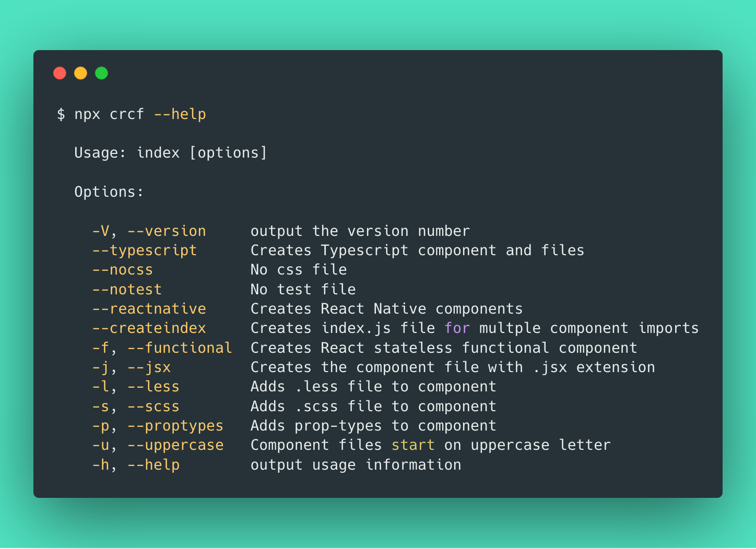The width and height of the screenshot is (756, 549).
Task: Click the -l, --less option
Action: (136, 387)
